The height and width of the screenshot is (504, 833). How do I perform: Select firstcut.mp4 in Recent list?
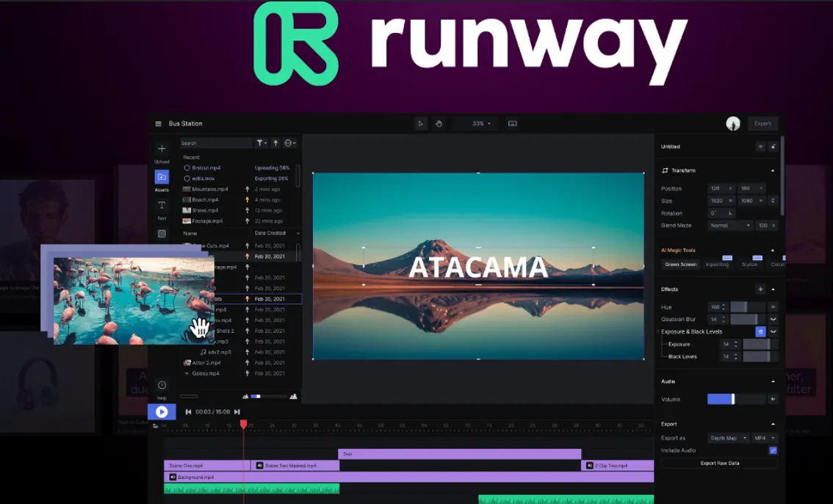(206, 168)
